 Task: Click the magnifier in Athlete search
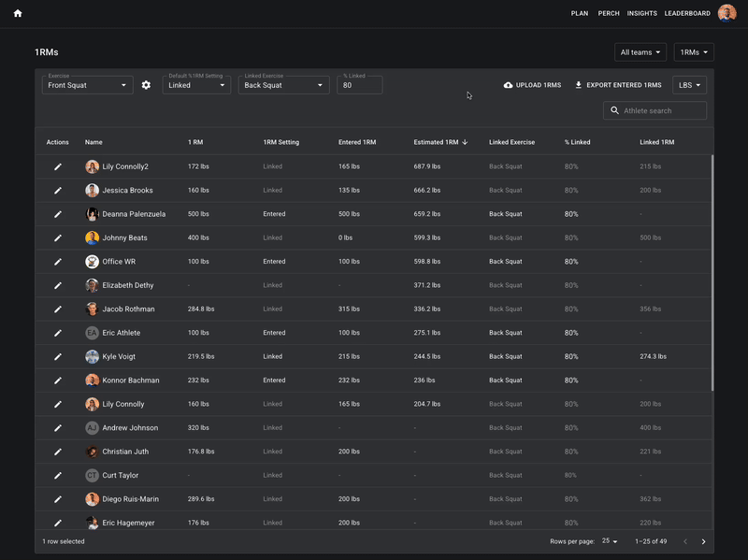[x=612, y=109]
